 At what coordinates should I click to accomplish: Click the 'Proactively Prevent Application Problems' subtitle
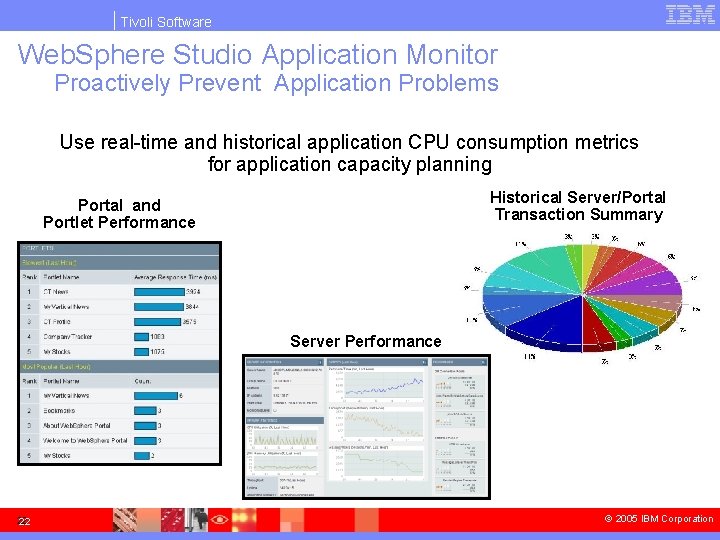276,83
